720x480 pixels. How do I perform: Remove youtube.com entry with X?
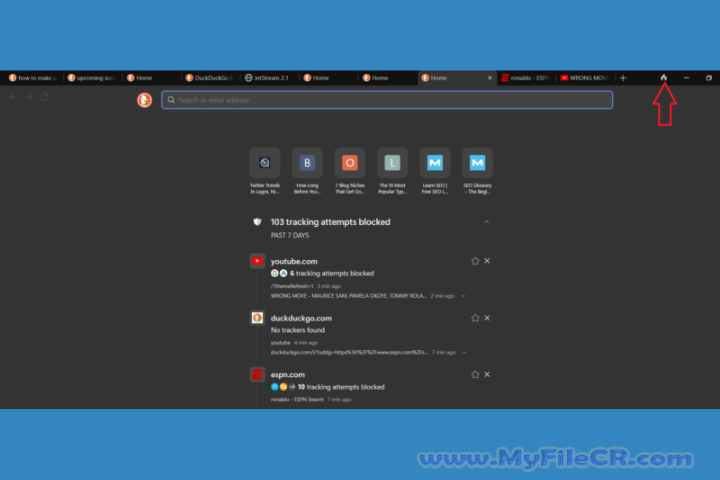pyautogui.click(x=487, y=261)
